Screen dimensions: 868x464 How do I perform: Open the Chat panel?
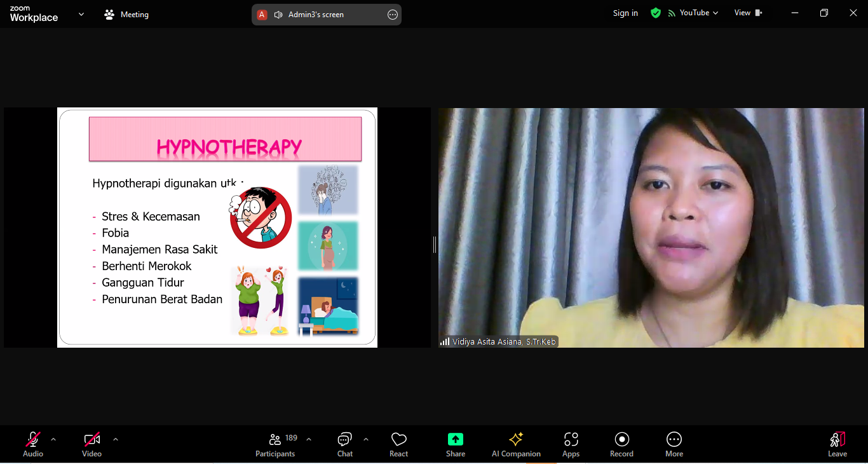tap(345, 444)
